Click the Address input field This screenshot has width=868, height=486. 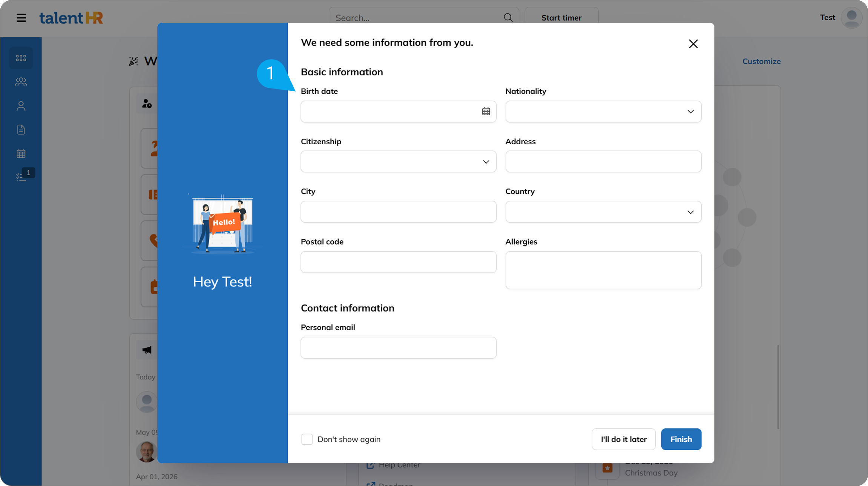pyautogui.click(x=603, y=162)
